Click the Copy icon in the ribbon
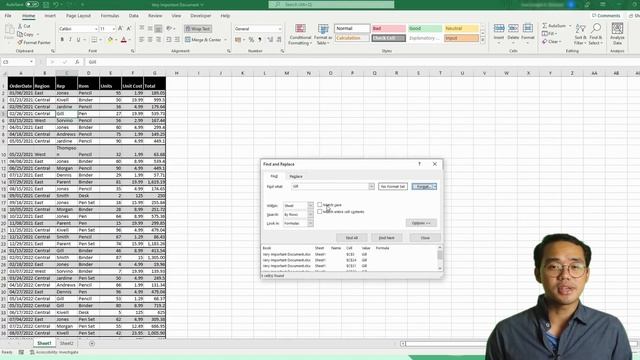The image size is (640, 360). [x=20, y=34]
